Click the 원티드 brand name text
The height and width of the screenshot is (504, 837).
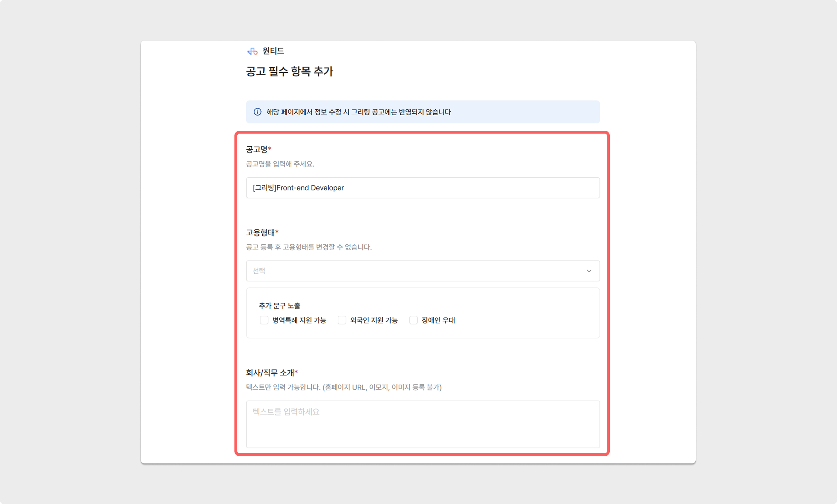tap(273, 51)
